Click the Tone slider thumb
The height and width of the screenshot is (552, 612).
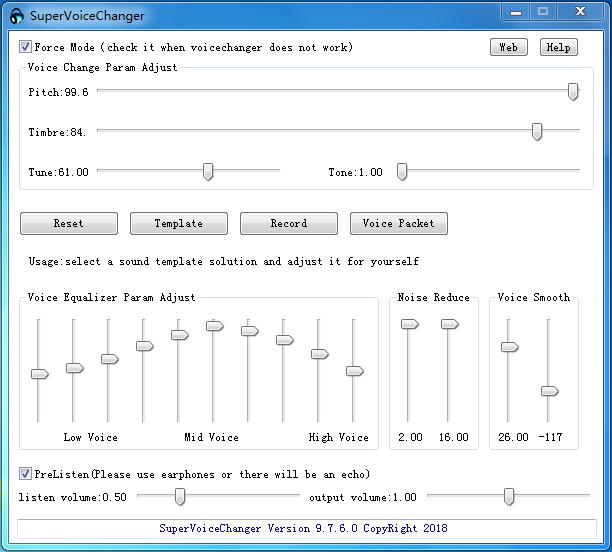(x=402, y=172)
